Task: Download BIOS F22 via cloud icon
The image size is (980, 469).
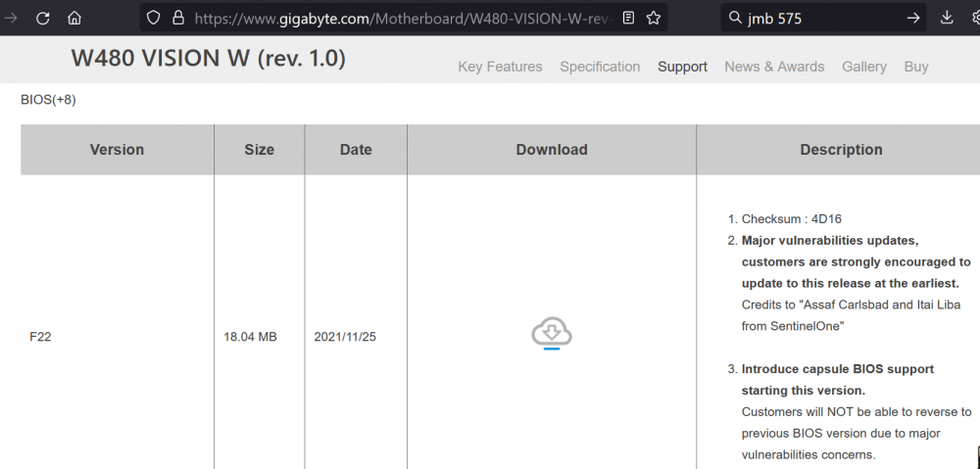Action: pos(551,333)
